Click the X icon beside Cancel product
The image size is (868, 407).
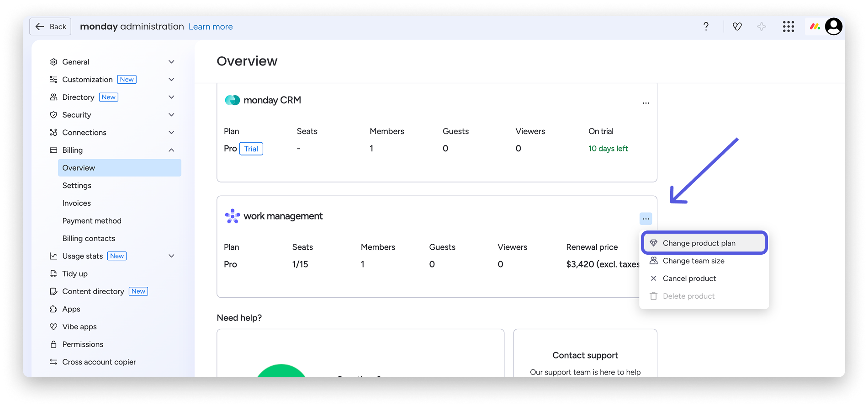(653, 278)
